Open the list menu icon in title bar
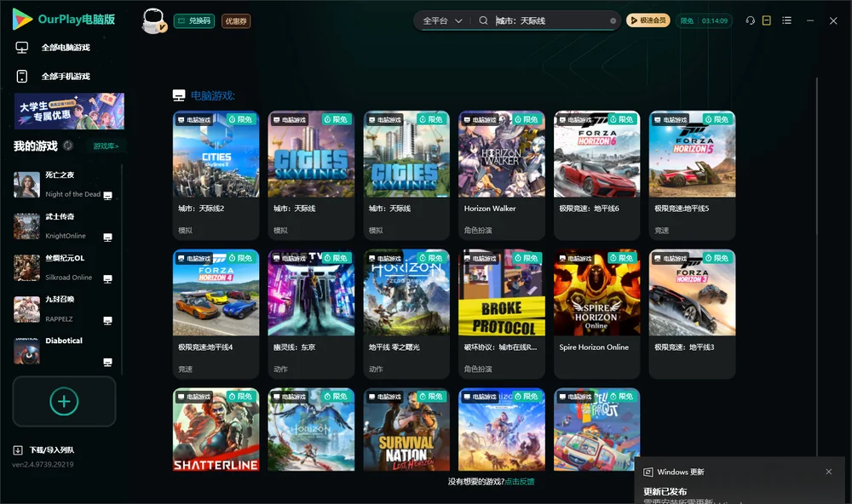Viewport: 852px width, 504px height. [x=786, y=20]
